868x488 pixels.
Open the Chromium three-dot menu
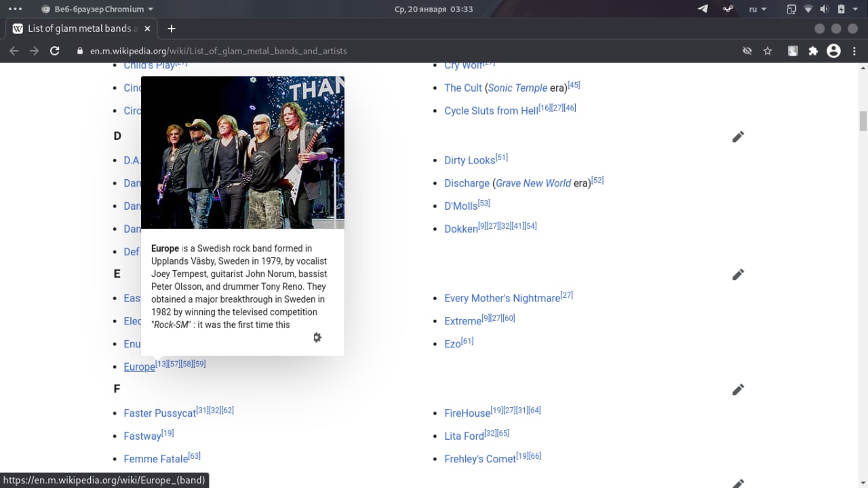click(854, 51)
